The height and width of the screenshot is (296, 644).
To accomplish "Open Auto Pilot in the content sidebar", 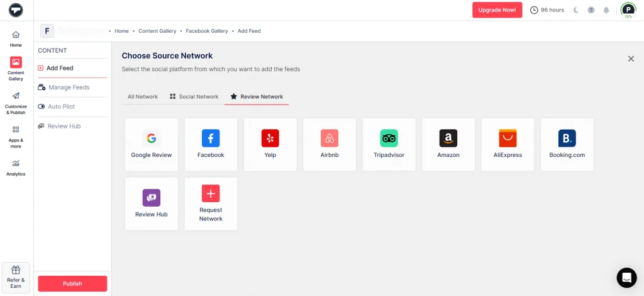I will tap(61, 107).
